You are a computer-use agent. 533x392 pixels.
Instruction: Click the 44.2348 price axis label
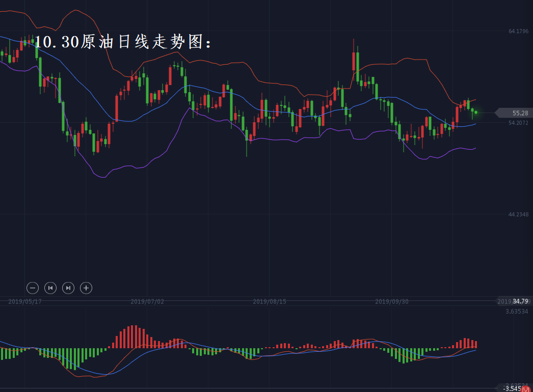point(518,214)
